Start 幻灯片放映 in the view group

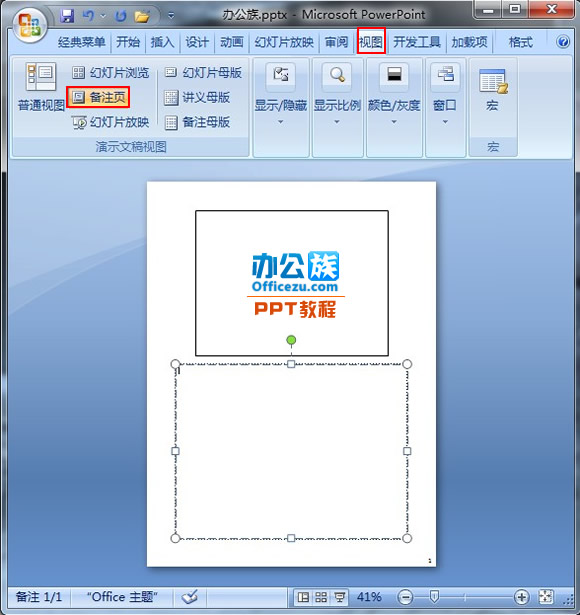coord(111,122)
